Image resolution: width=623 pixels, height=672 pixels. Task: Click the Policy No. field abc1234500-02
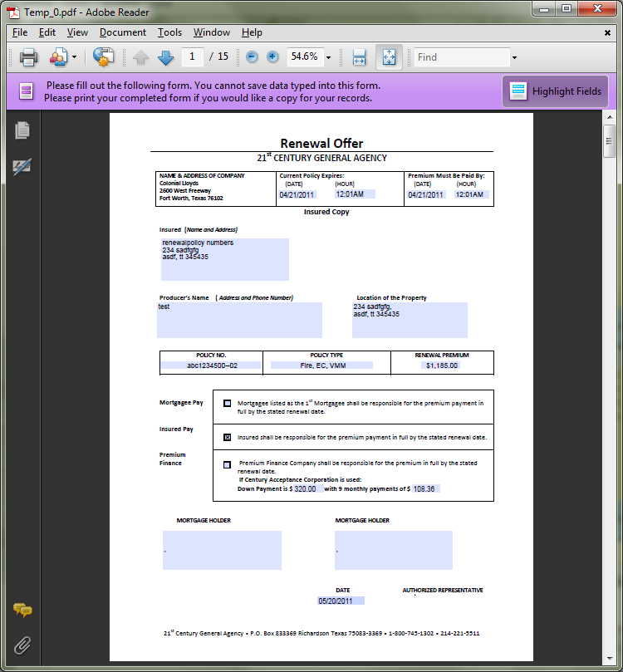(x=211, y=365)
